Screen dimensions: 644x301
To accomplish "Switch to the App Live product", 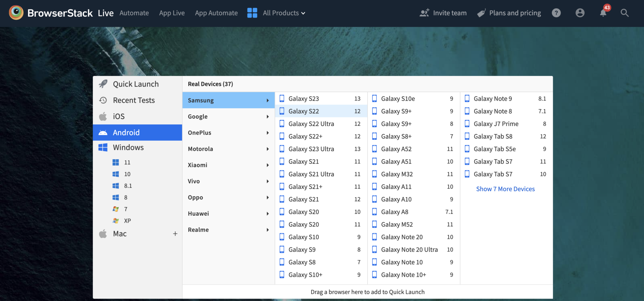I will (172, 13).
